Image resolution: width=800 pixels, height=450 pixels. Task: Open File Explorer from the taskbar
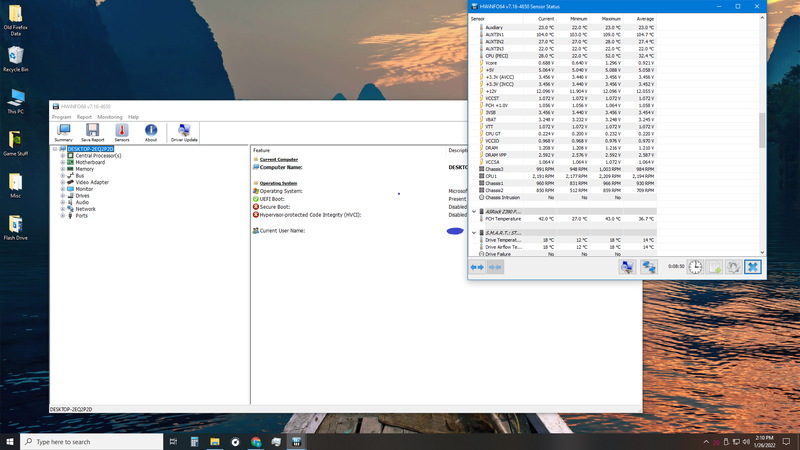pos(215,442)
